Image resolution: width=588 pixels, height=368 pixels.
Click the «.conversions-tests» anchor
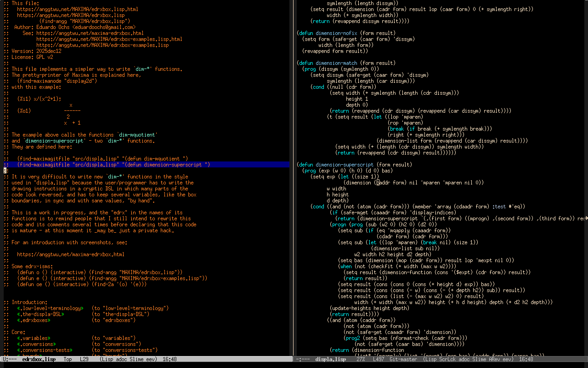(x=45, y=350)
